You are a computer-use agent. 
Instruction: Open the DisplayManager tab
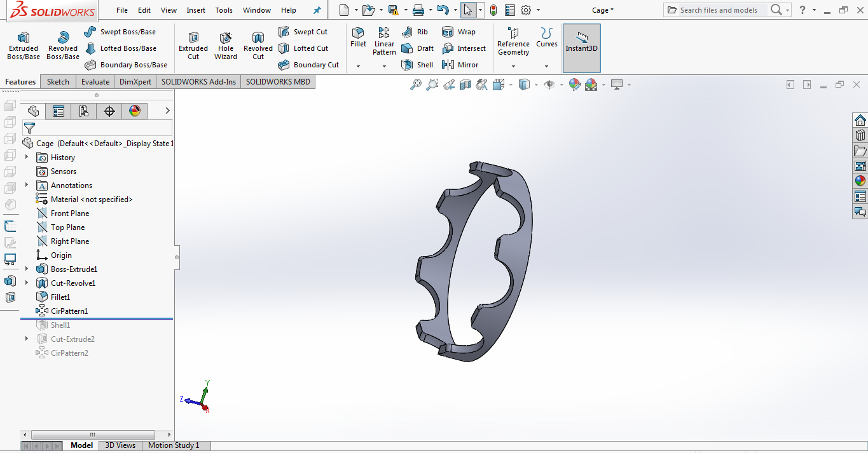(135, 111)
